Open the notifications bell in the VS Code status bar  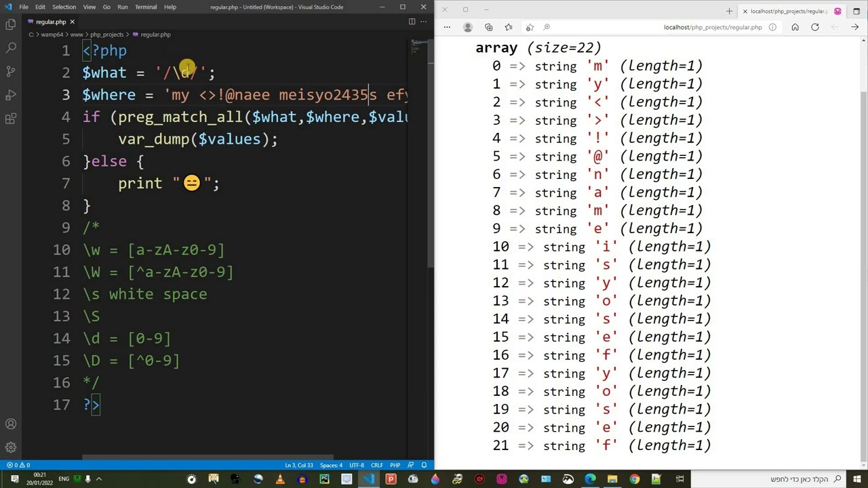[x=425, y=465]
